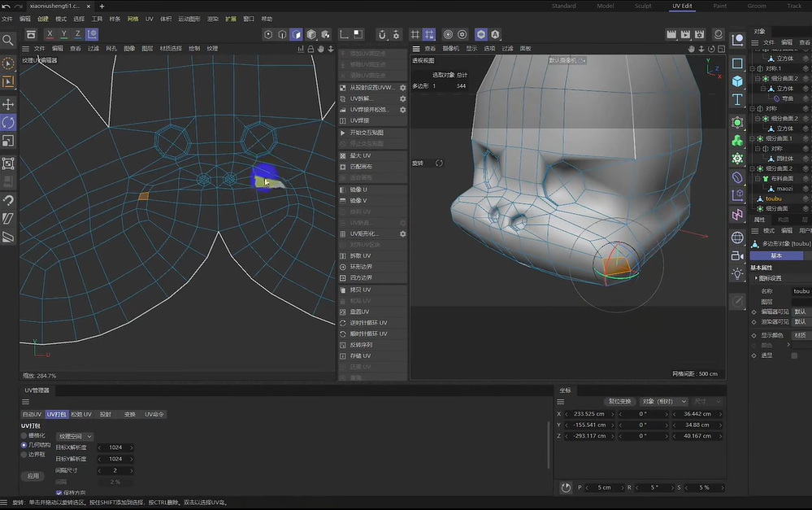Toggle X axis lock
This screenshot has width=812, height=510.
coord(50,34)
